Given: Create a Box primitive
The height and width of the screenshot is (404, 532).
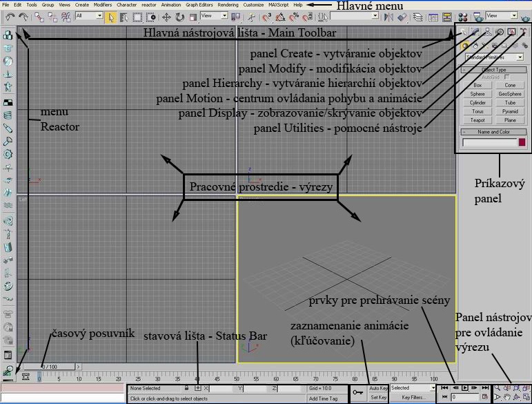Looking at the screenshot, I should tap(477, 85).
